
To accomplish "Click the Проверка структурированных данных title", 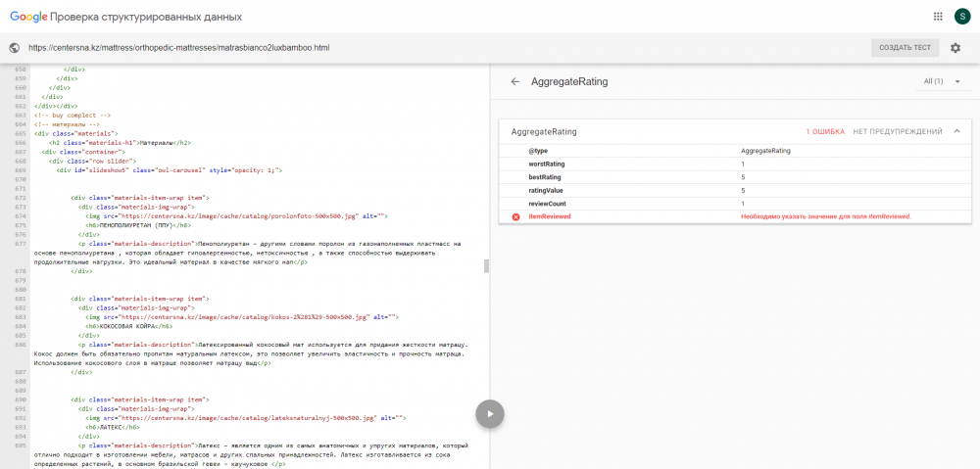I will click(x=146, y=17).
